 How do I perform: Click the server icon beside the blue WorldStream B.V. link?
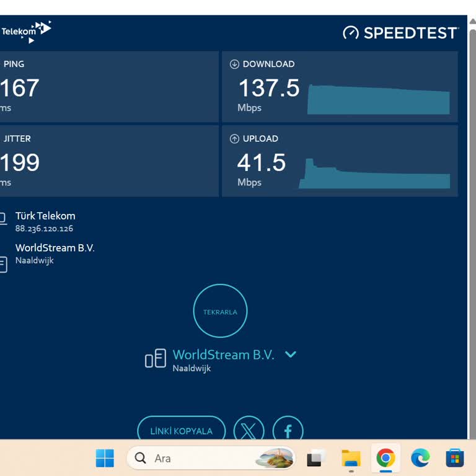tap(156, 358)
